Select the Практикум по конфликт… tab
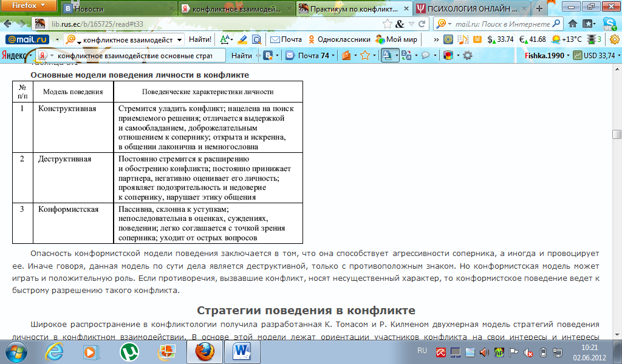 (354, 8)
